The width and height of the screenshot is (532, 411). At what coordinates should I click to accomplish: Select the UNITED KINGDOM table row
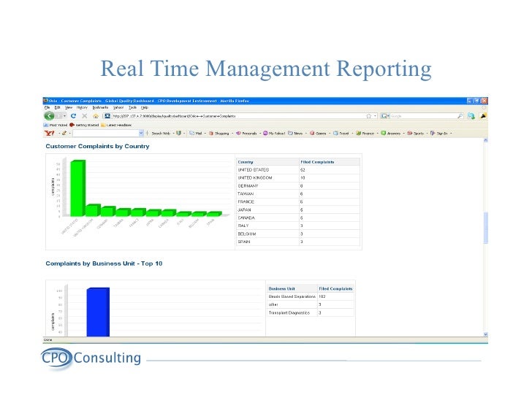pos(298,178)
